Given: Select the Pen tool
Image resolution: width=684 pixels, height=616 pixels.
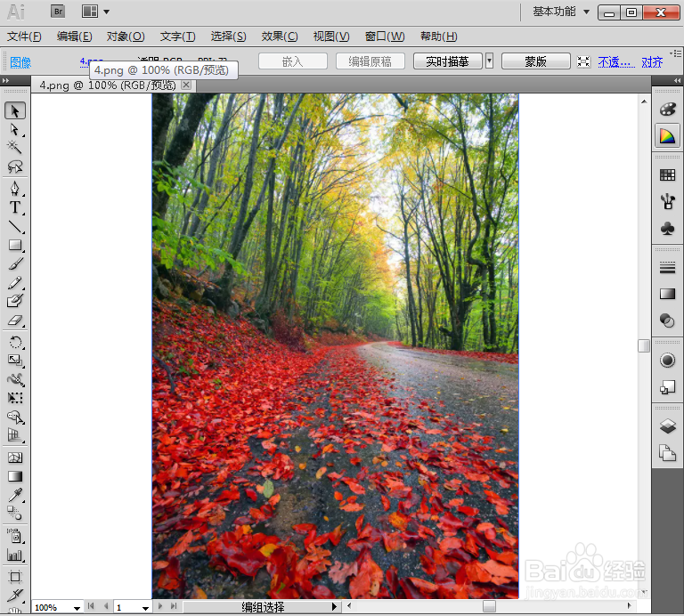Looking at the screenshot, I should tap(15, 189).
